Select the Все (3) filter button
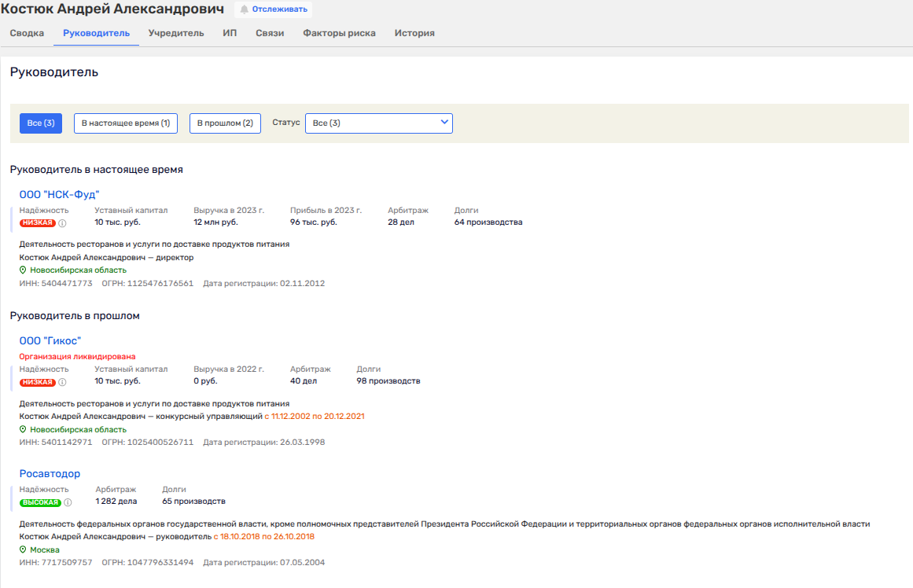The image size is (913, 588). click(x=41, y=123)
